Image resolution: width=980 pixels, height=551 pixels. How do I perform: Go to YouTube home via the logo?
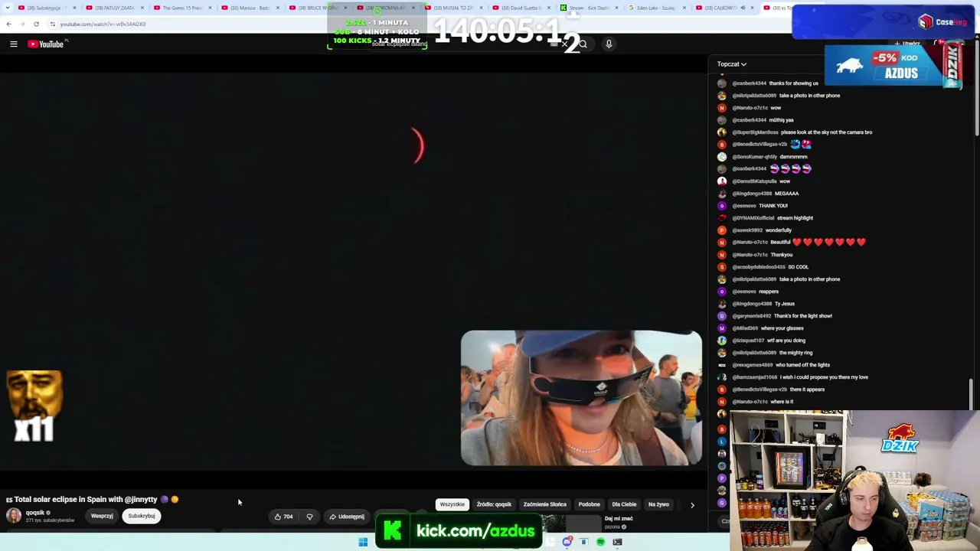[x=46, y=44]
